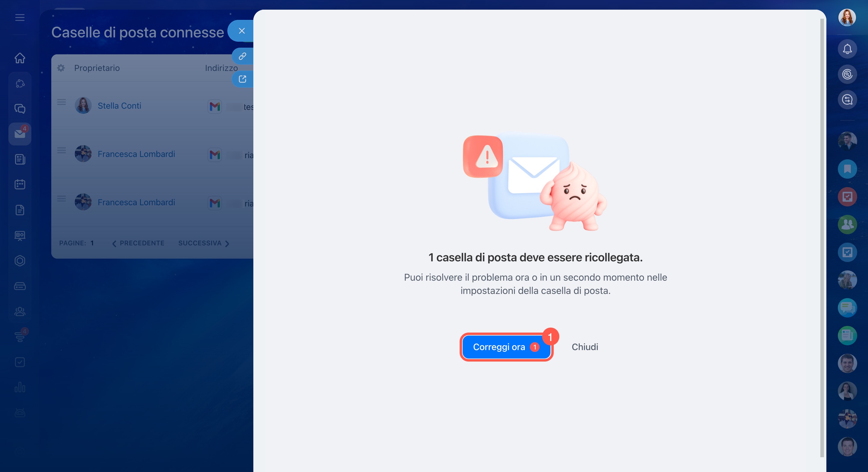Screen dimensions: 868x472
Task: Open the webmail envelope icon
Action: pos(20,134)
